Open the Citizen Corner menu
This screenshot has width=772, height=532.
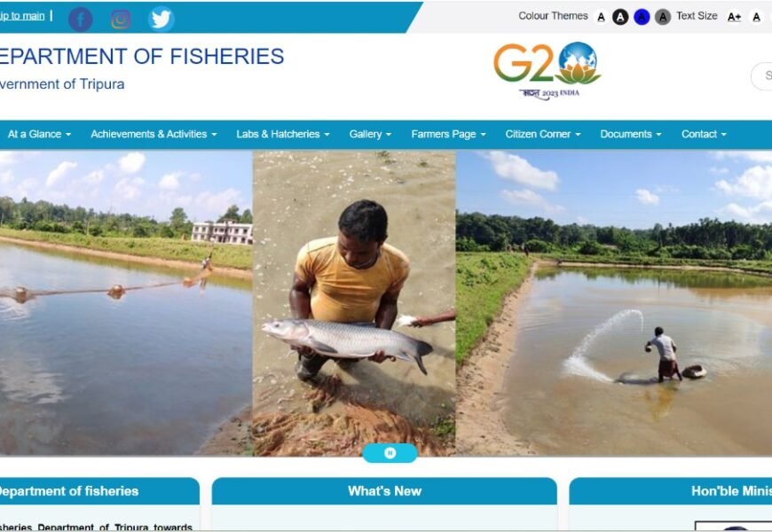pos(543,134)
